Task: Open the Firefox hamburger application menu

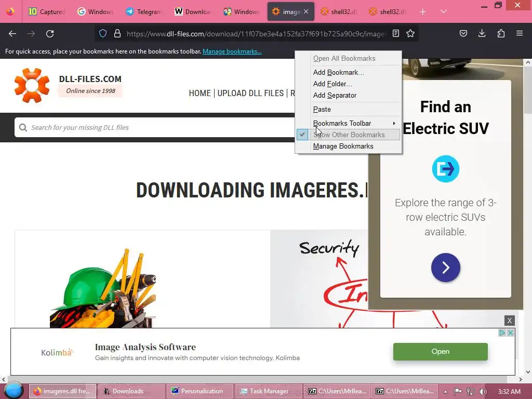Action: pos(520,33)
